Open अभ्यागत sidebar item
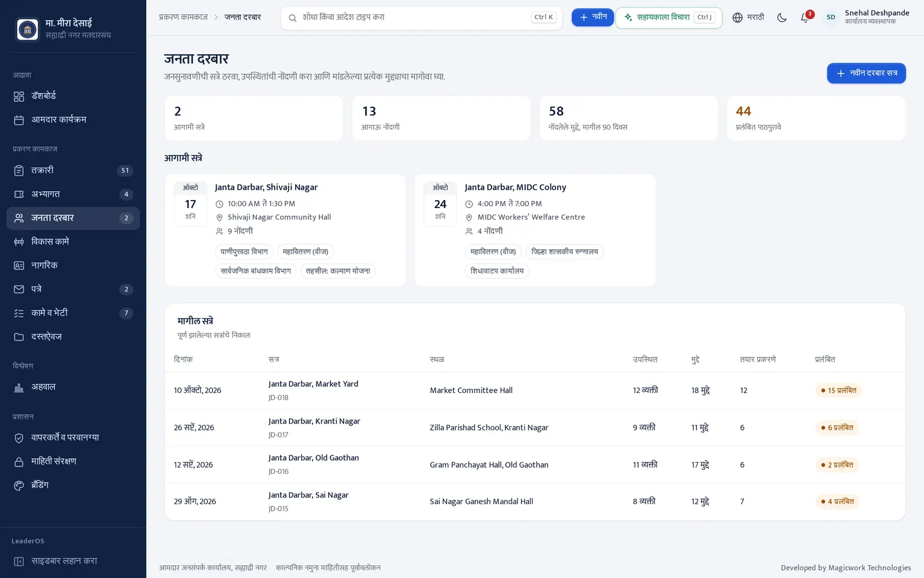This screenshot has width=924, height=578. pyautogui.click(x=73, y=194)
